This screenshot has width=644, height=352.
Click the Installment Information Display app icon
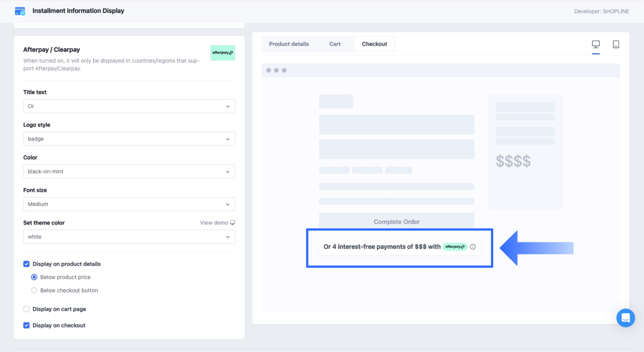pyautogui.click(x=20, y=11)
